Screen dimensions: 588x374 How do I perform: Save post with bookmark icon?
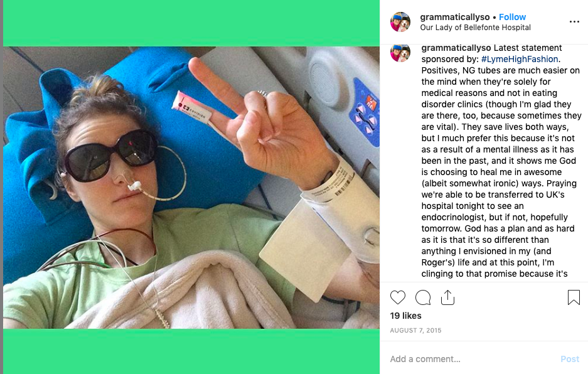tap(574, 297)
